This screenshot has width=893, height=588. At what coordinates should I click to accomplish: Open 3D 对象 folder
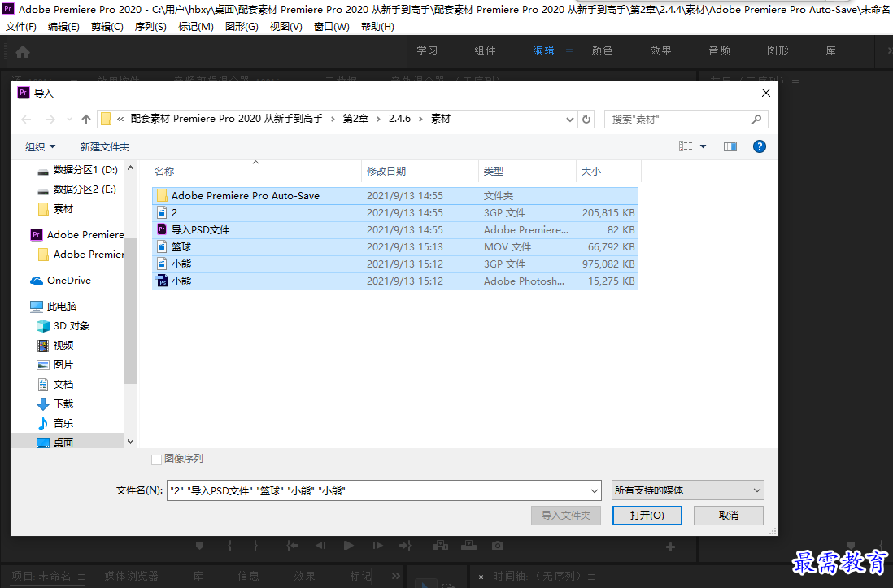(63, 326)
